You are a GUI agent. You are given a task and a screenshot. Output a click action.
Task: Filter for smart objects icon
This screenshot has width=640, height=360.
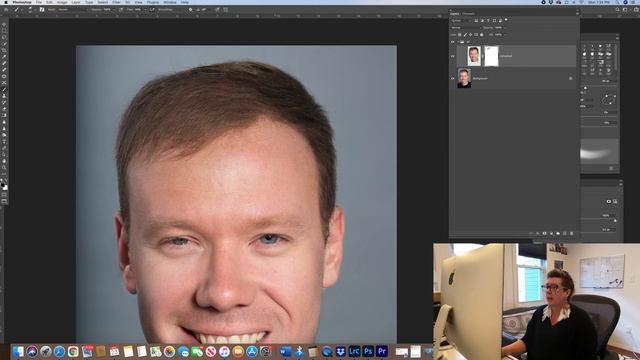[x=500, y=20]
